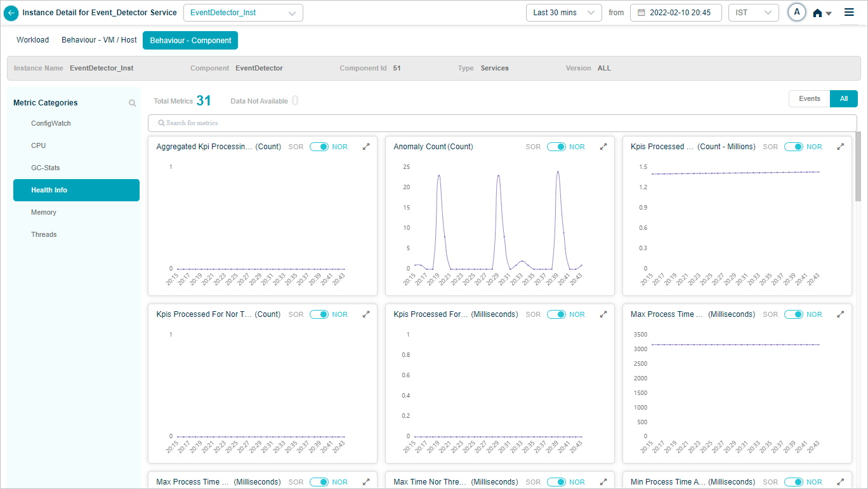This screenshot has height=489, width=868.
Task: Click the user avatar icon A
Action: 796,12
